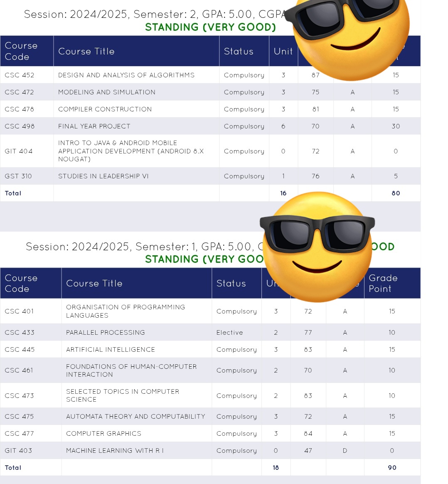Click score 72 in the GIT 404 row
The height and width of the screenshot is (484, 448).
315,151
